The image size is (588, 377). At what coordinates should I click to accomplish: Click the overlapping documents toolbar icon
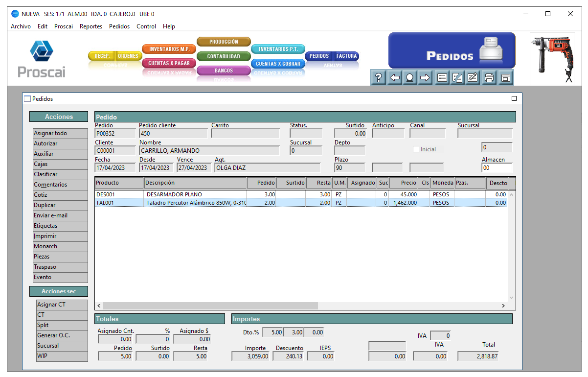(457, 77)
